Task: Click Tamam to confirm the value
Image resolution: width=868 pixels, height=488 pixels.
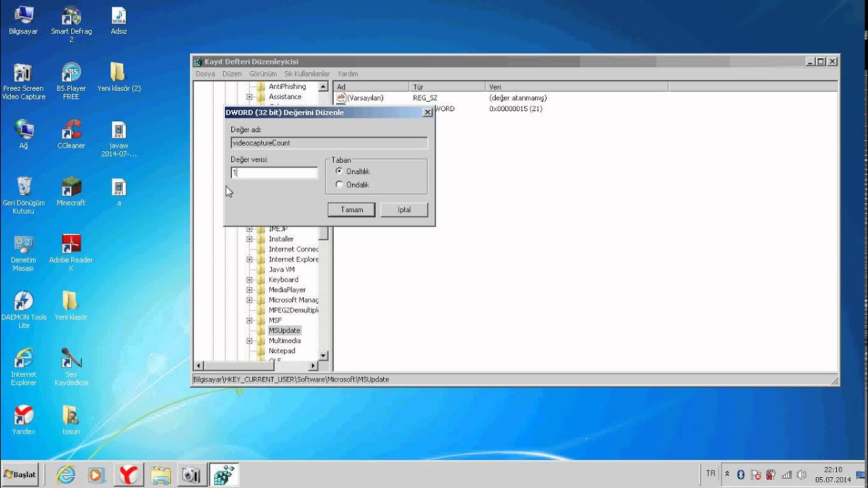Action: point(351,209)
